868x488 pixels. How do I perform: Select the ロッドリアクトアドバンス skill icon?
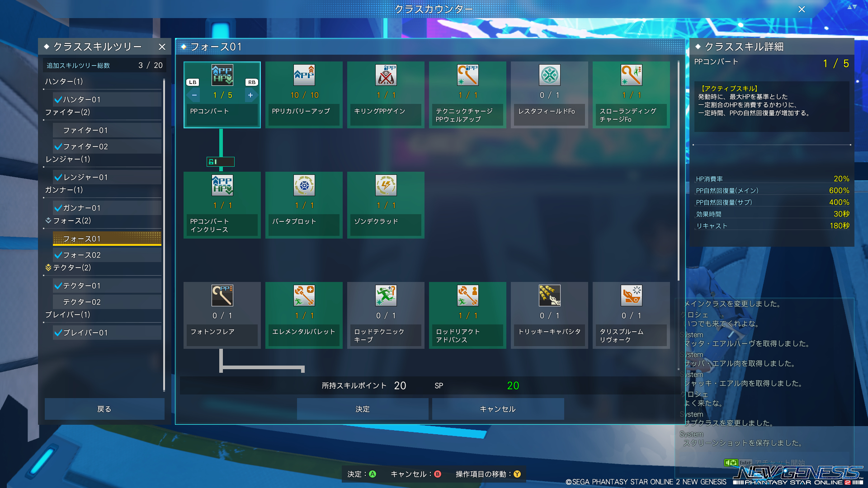(468, 296)
